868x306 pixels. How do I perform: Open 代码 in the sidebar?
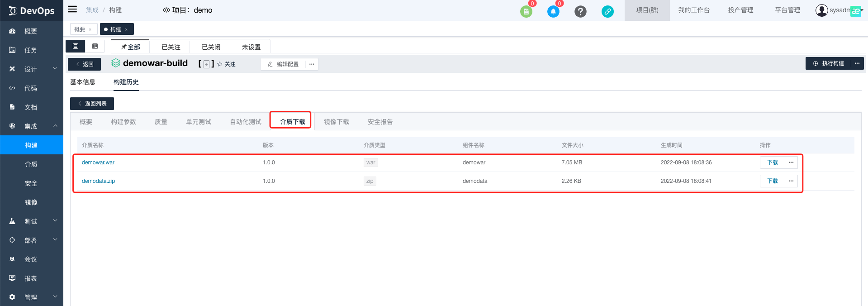point(32,88)
